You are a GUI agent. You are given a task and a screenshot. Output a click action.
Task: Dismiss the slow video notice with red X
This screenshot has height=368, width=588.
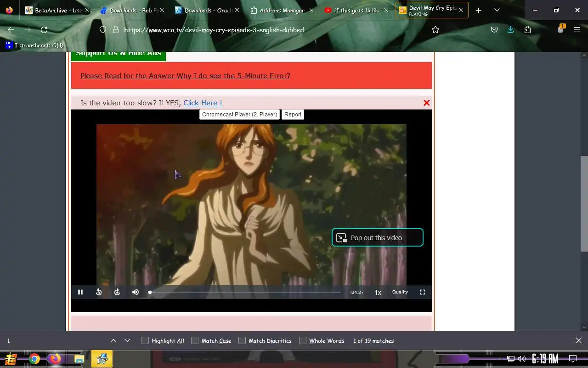[427, 103]
